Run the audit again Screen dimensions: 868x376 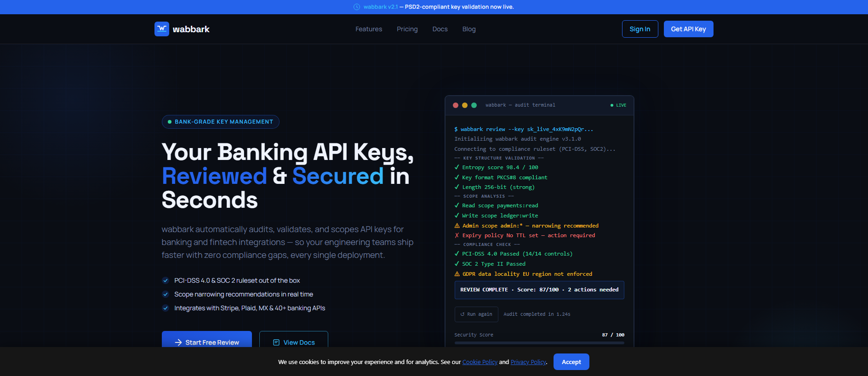click(476, 314)
